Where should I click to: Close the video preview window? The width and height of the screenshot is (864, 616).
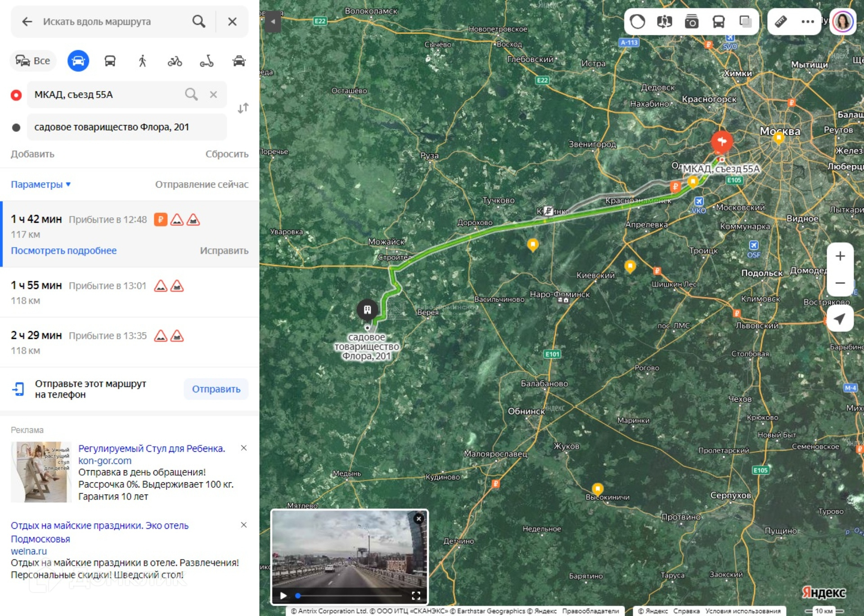(x=418, y=519)
